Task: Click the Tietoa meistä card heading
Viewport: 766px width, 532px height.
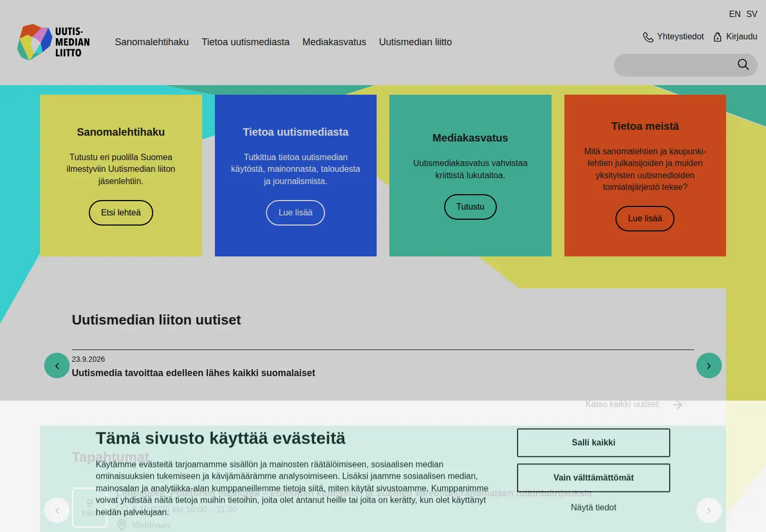Action: click(x=645, y=126)
